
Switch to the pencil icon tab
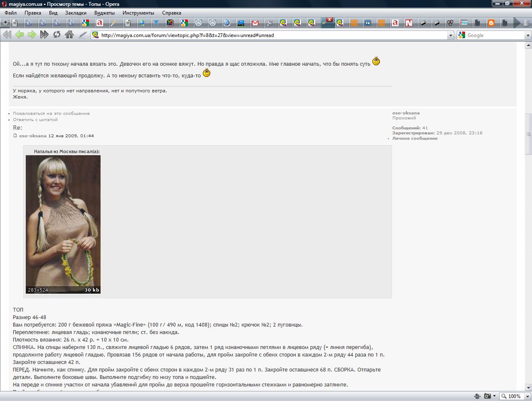[x=113, y=23]
